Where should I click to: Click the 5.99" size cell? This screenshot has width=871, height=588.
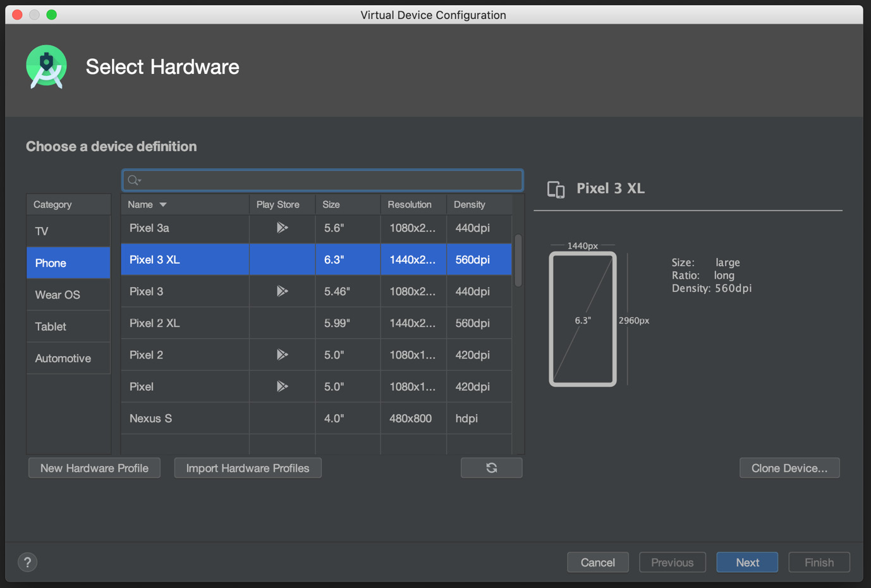pos(348,323)
